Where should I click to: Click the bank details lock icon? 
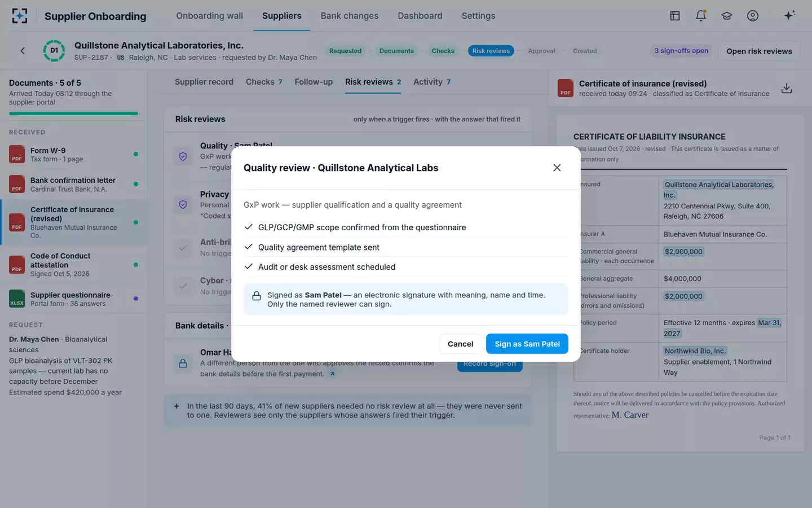183,364
